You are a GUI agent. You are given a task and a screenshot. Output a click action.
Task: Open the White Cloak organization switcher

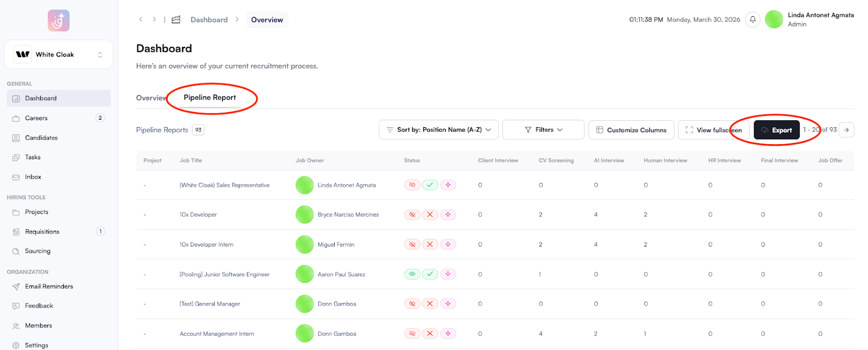pyautogui.click(x=59, y=54)
